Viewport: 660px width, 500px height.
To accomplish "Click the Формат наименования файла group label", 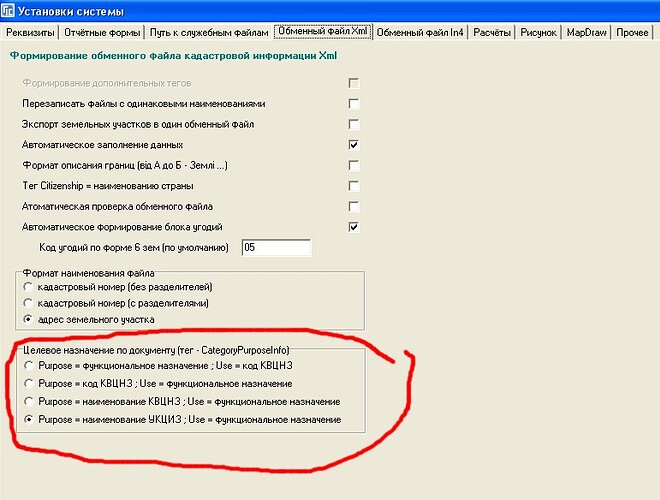I will pyautogui.click(x=88, y=273).
